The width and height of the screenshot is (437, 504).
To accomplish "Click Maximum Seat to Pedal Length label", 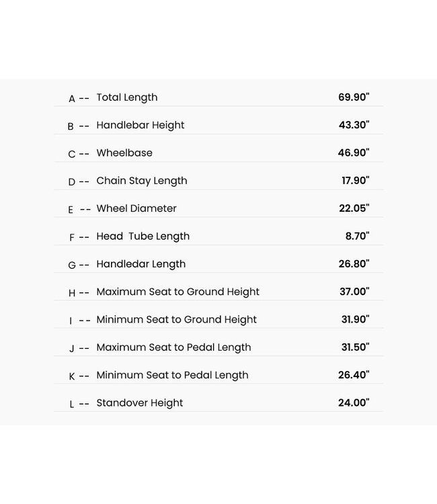I will (x=173, y=347).
